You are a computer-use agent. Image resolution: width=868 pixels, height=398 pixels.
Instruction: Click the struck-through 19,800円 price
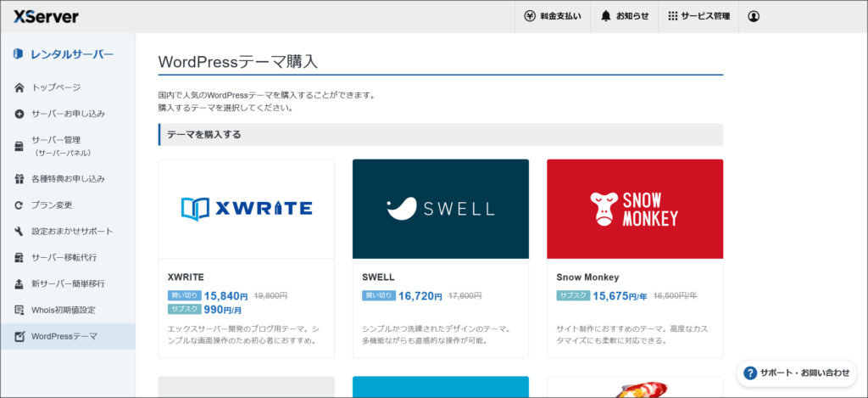270,296
